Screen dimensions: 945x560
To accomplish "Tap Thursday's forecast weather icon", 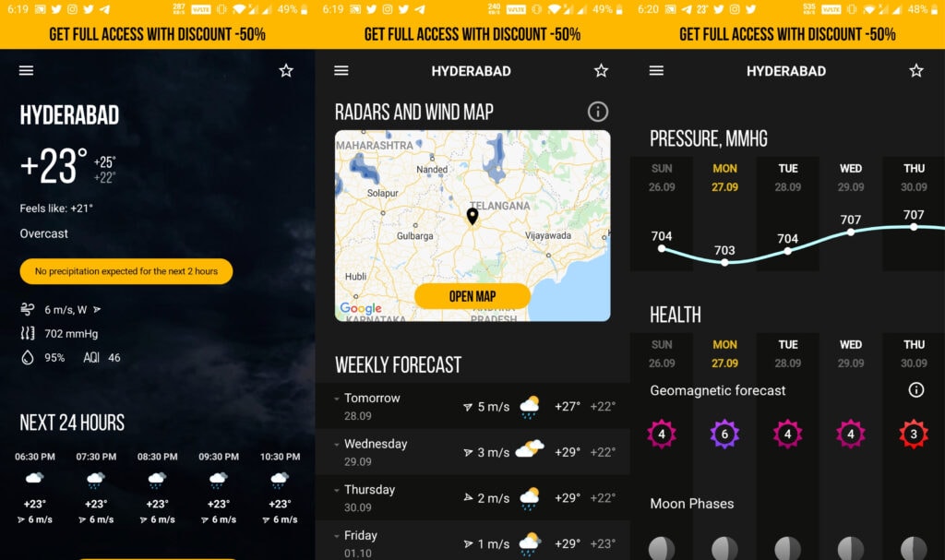I will coord(530,498).
